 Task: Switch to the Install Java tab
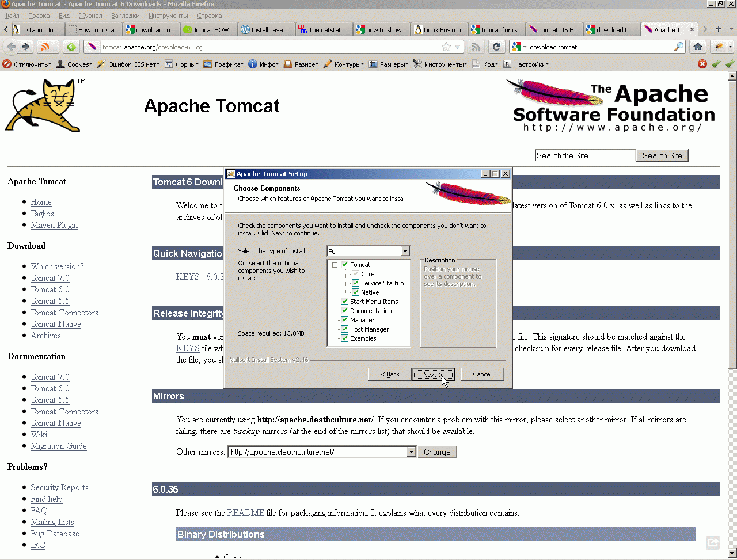click(x=266, y=29)
